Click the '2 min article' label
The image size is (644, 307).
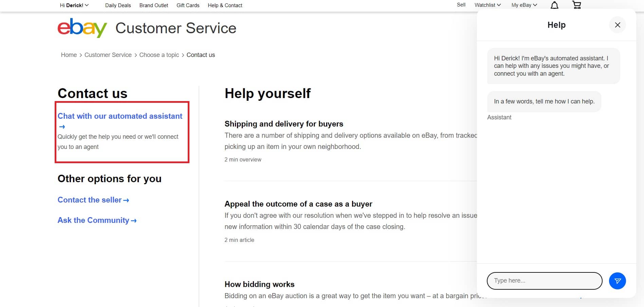pos(239,240)
